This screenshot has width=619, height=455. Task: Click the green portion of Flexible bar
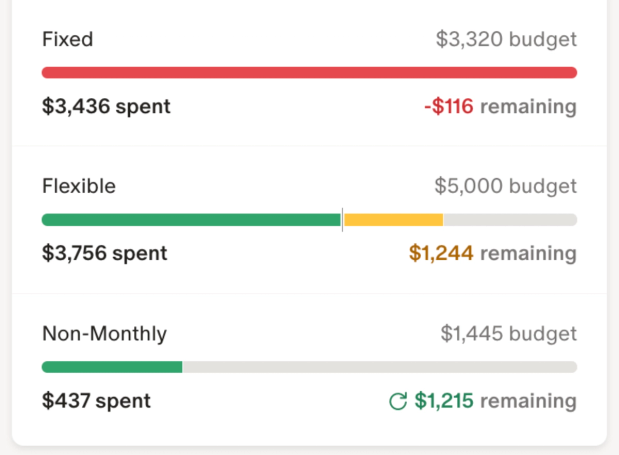(190, 220)
